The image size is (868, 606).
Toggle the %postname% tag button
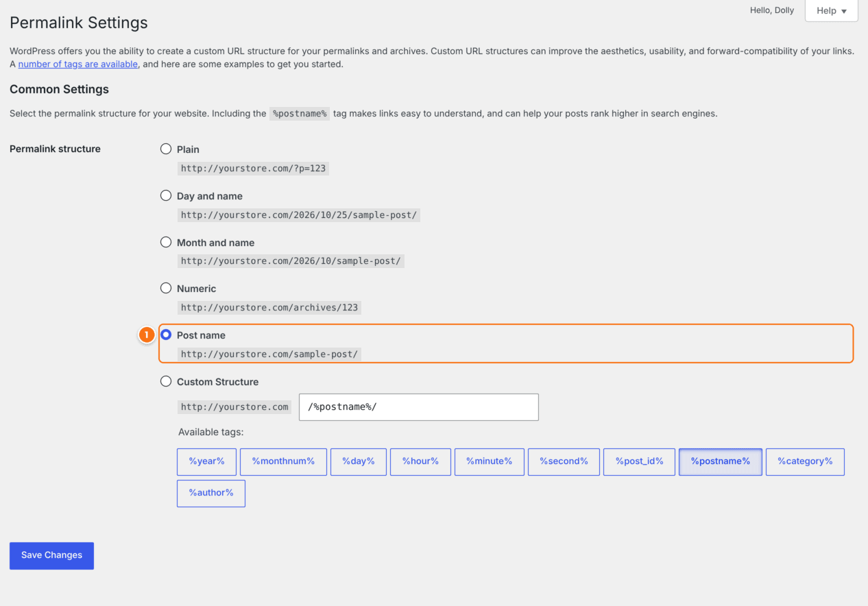[x=721, y=461]
